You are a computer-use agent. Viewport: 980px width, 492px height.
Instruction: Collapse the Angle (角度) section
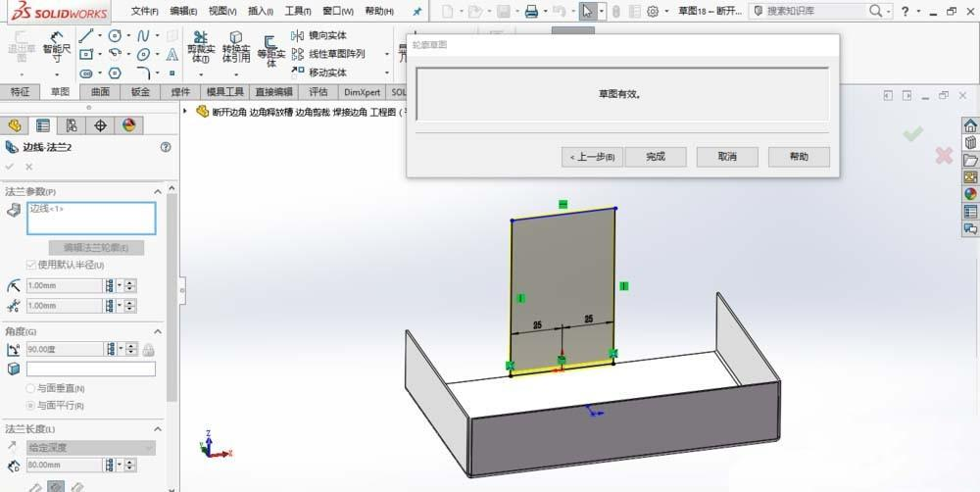coord(158,331)
